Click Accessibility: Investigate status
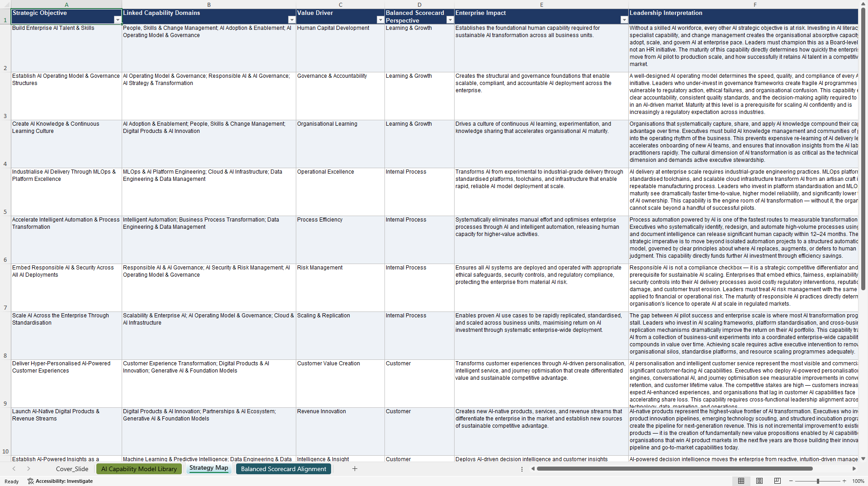 point(60,481)
